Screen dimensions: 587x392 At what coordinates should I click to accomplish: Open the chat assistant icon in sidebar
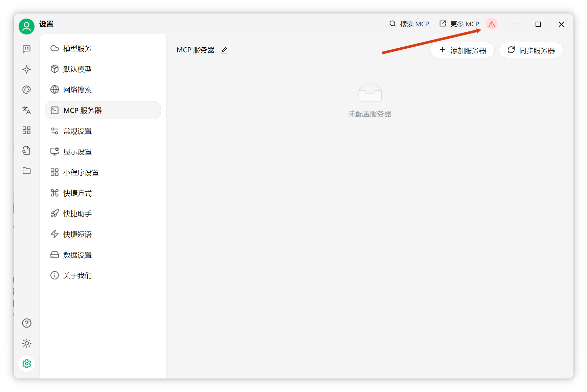coord(26,49)
